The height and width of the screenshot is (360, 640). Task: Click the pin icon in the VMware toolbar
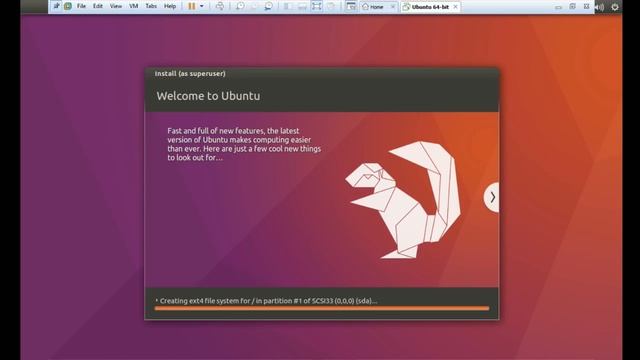point(56,6)
